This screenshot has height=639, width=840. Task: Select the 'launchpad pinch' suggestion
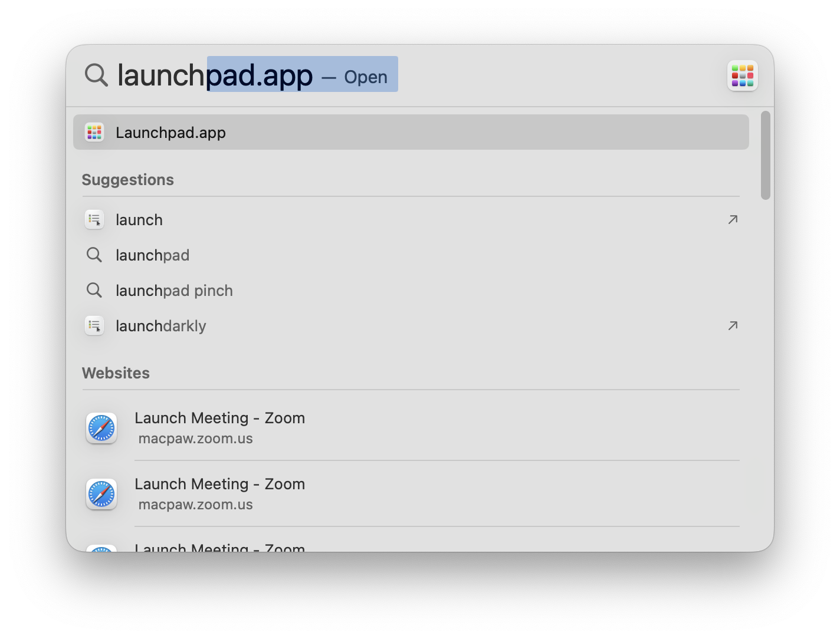(174, 290)
